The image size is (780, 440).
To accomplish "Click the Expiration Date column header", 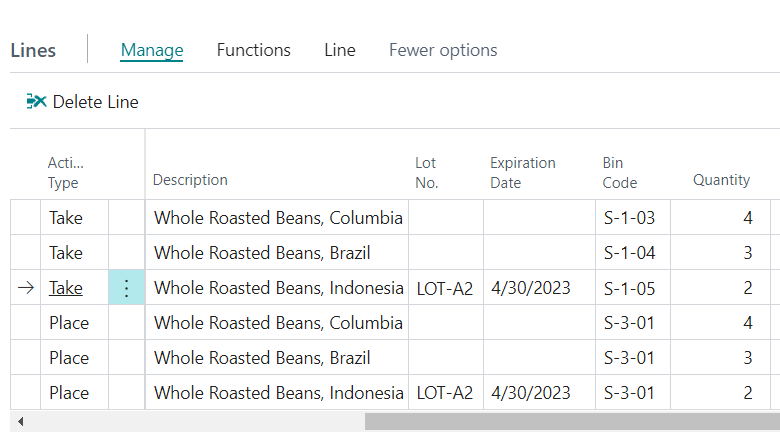I will tap(523, 172).
